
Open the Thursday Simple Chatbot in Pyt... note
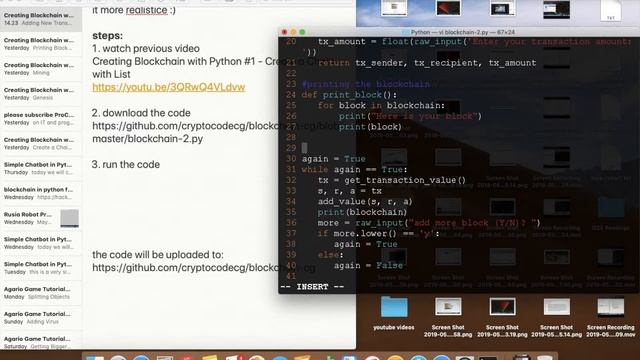click(41, 169)
